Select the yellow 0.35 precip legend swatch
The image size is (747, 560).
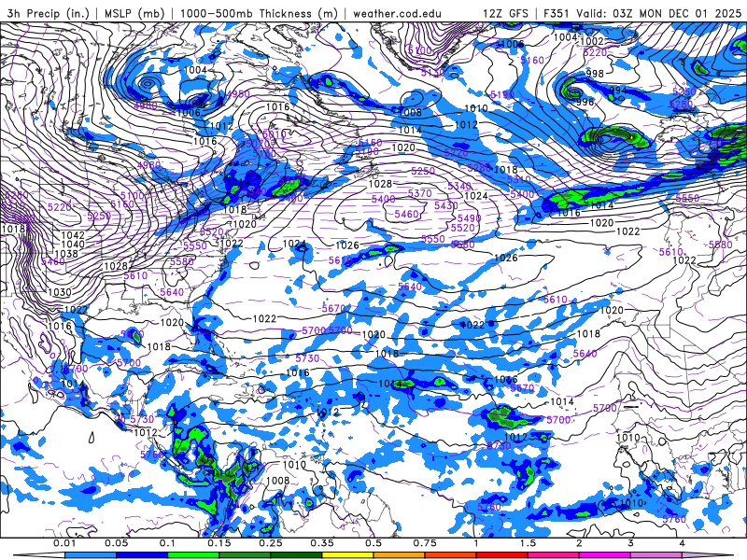click(347, 555)
